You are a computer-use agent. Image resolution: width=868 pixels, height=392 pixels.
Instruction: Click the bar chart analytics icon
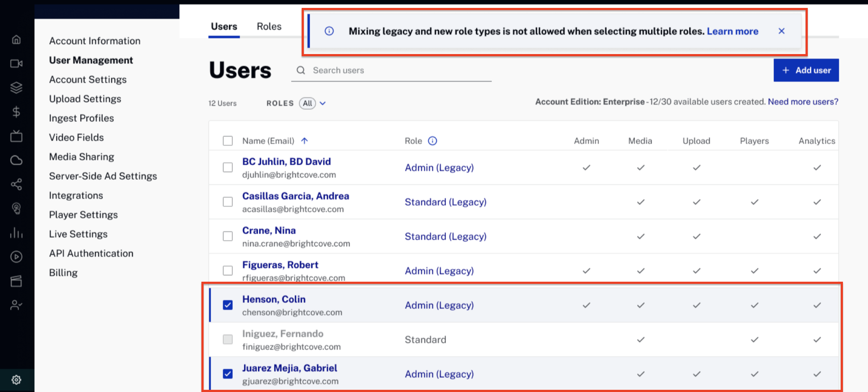tap(16, 232)
